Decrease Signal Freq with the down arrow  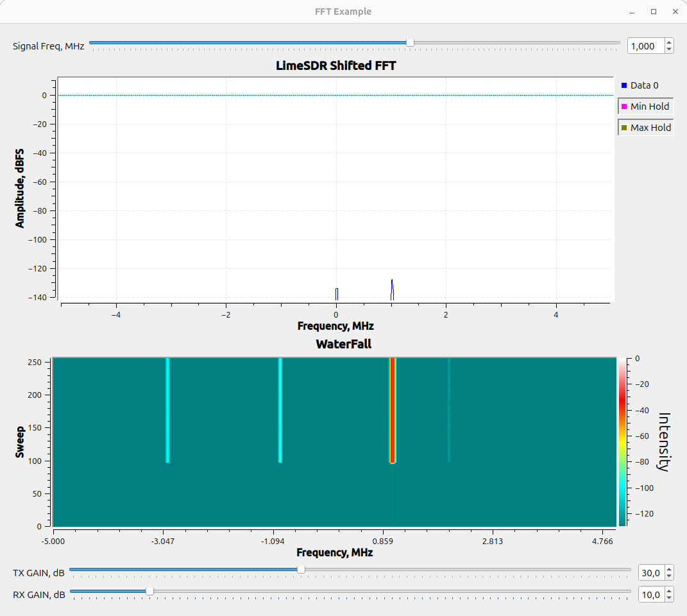pyautogui.click(x=670, y=49)
